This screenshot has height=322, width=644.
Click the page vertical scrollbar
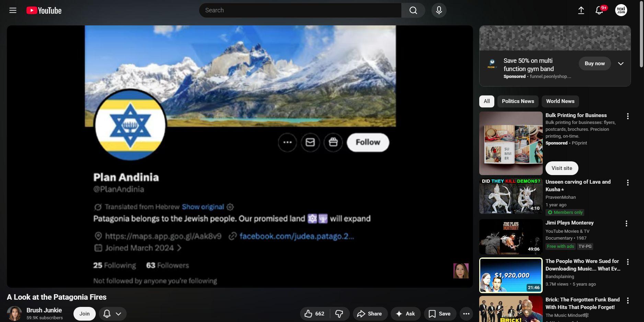(641, 34)
